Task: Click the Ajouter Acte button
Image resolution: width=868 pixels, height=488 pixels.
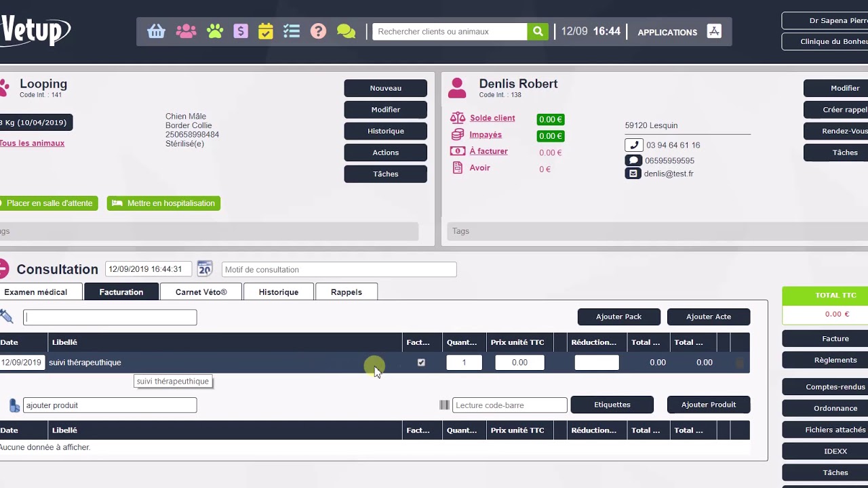Action: 708,317
